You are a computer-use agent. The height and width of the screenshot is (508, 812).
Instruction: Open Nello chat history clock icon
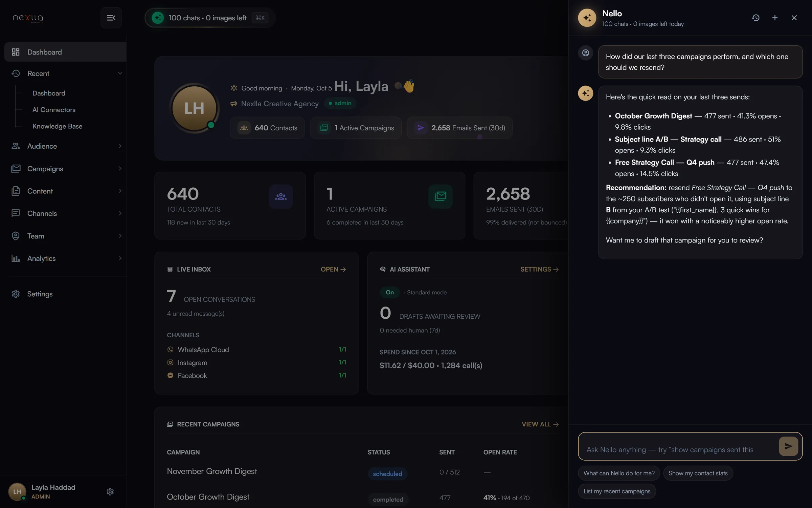(x=755, y=18)
